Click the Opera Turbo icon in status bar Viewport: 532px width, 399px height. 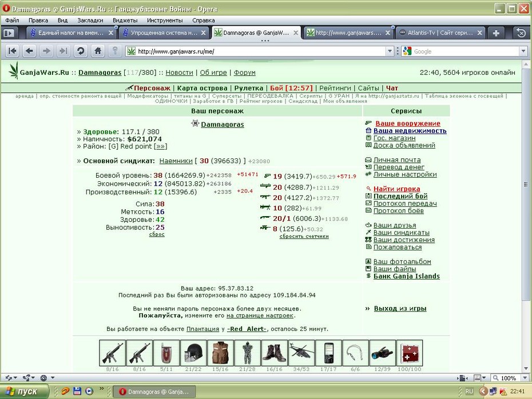coord(44,378)
